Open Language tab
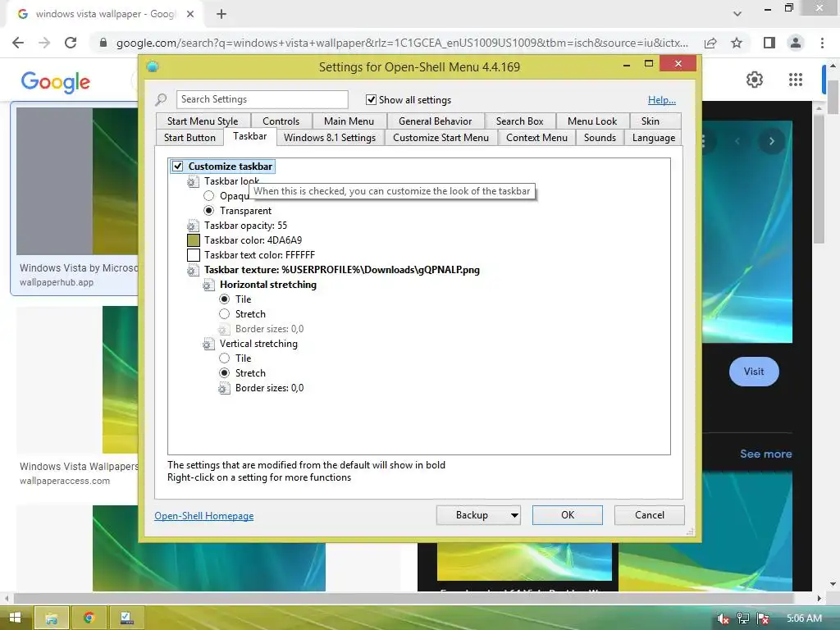The height and width of the screenshot is (630, 840). pos(654,138)
